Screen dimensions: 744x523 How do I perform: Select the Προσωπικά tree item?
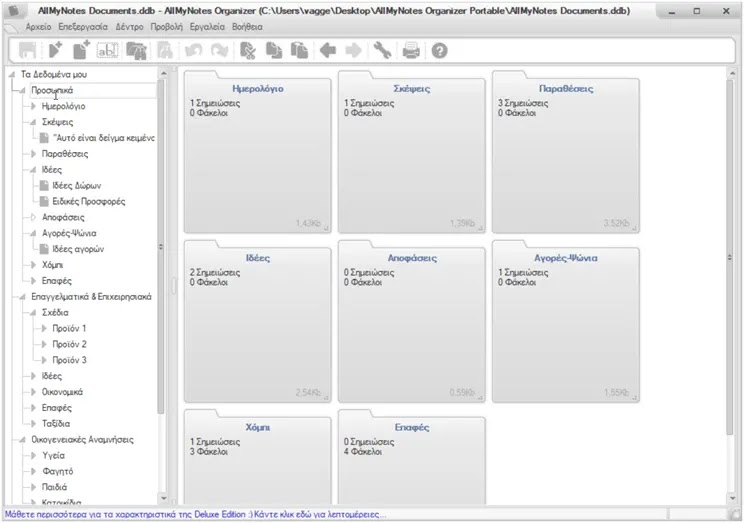coord(52,90)
